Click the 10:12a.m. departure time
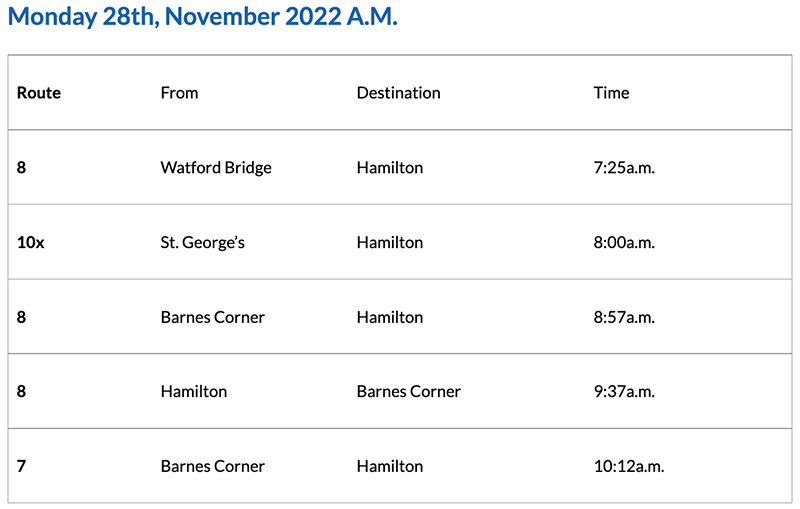The height and width of the screenshot is (509, 800). [x=629, y=466]
